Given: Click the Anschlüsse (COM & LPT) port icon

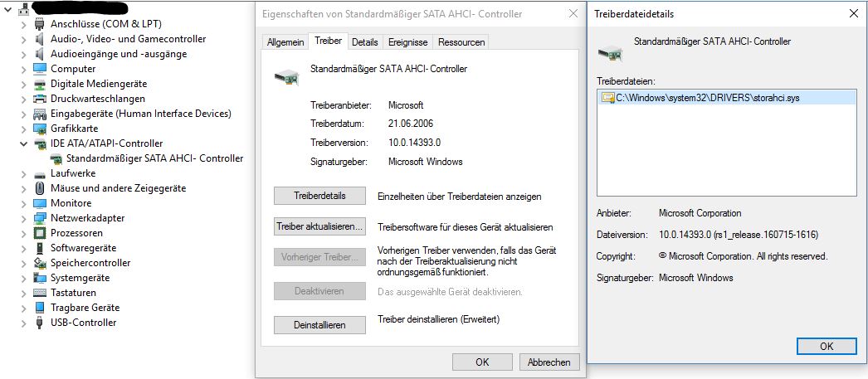Looking at the screenshot, I should (x=39, y=24).
